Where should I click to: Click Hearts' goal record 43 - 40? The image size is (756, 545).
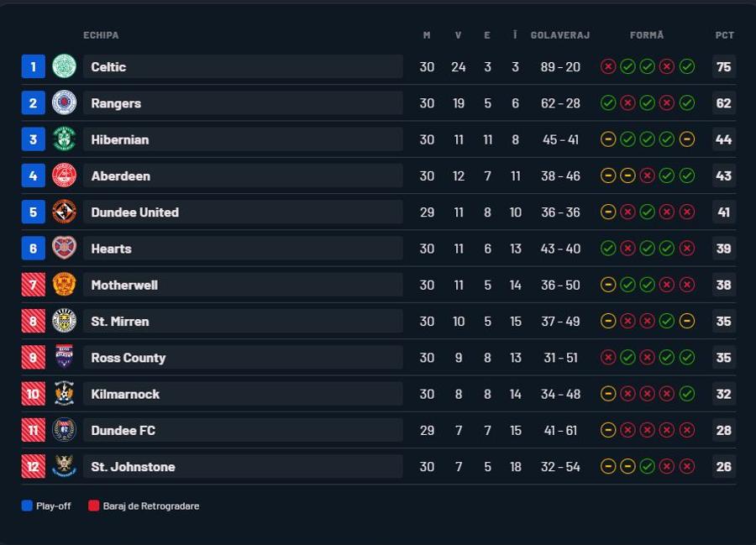coord(560,249)
